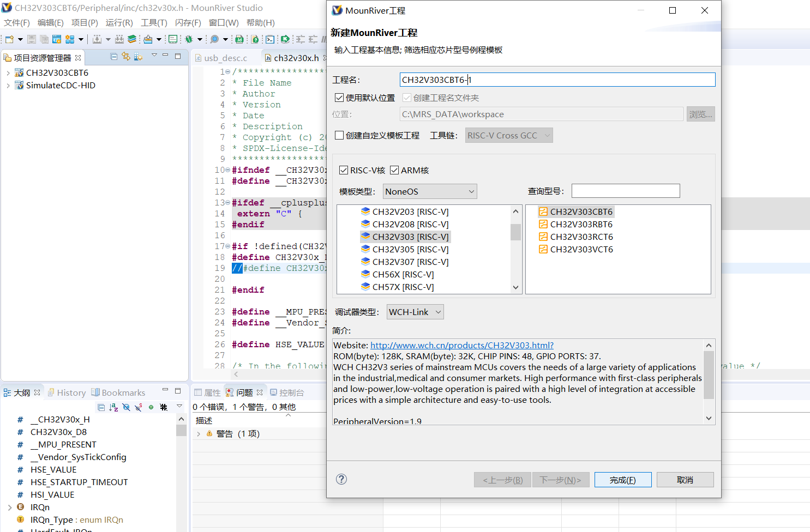Click the New project toolbar icon
810x532 pixels.
(x=9, y=39)
